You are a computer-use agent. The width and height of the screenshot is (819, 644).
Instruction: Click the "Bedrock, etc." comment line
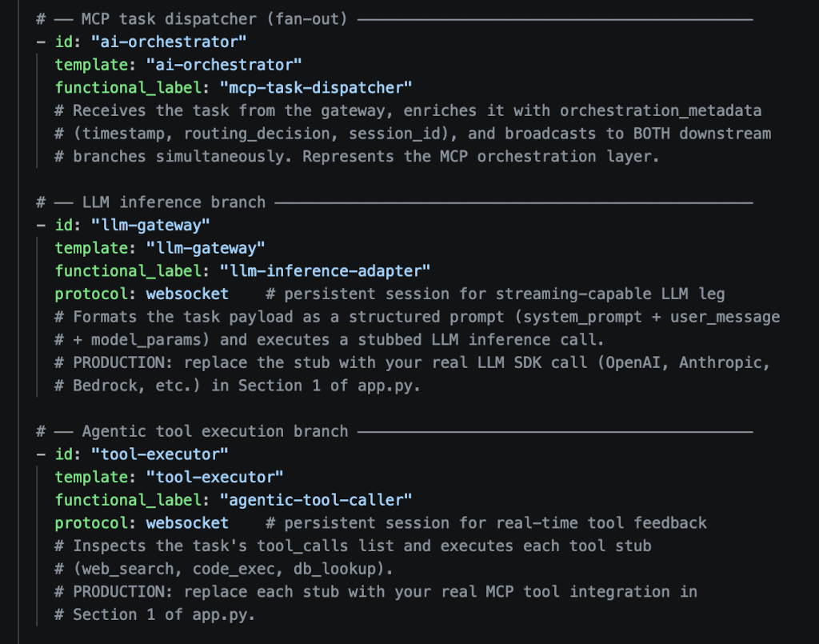click(237, 386)
